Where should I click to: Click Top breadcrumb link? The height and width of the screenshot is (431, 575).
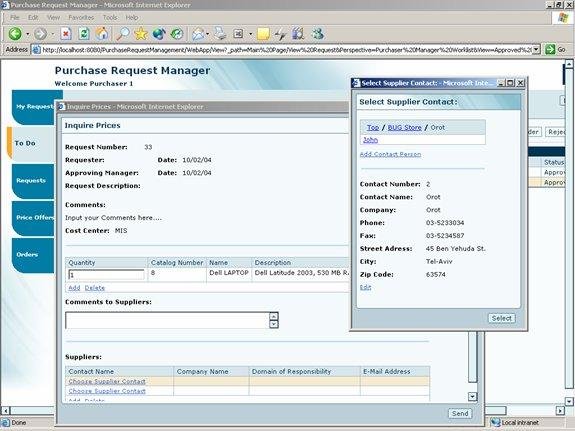[373, 127]
